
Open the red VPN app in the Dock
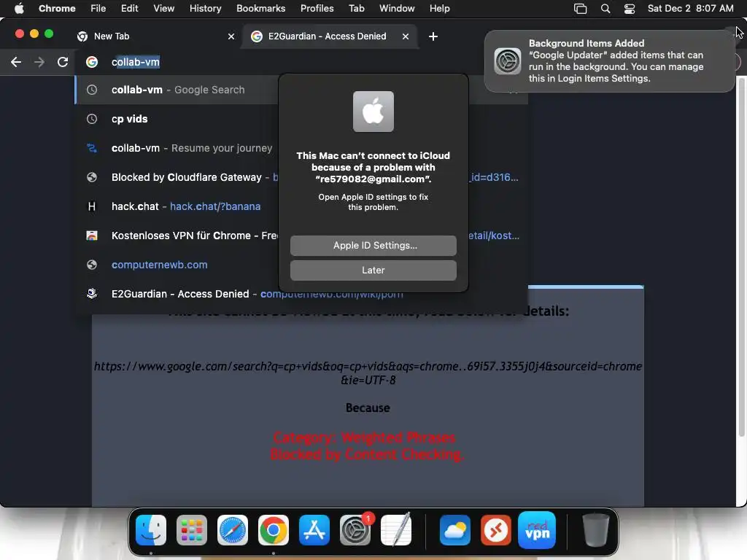pyautogui.click(x=537, y=530)
